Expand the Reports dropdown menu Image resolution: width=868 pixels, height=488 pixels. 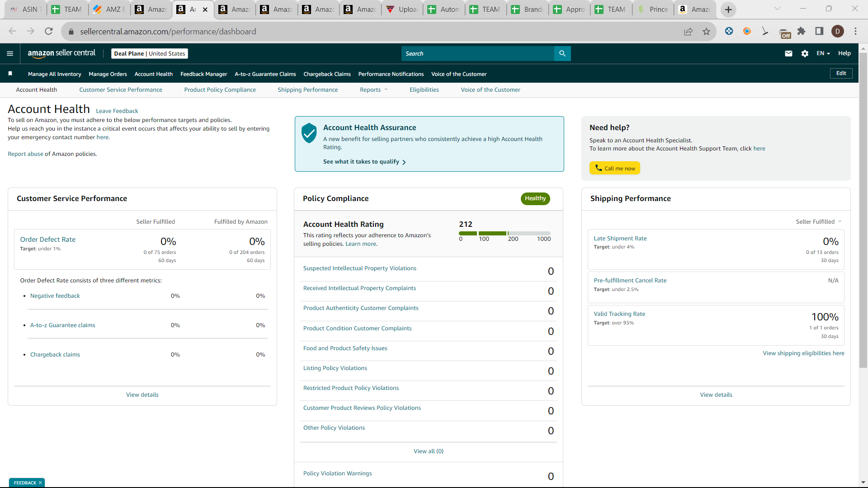[373, 89]
